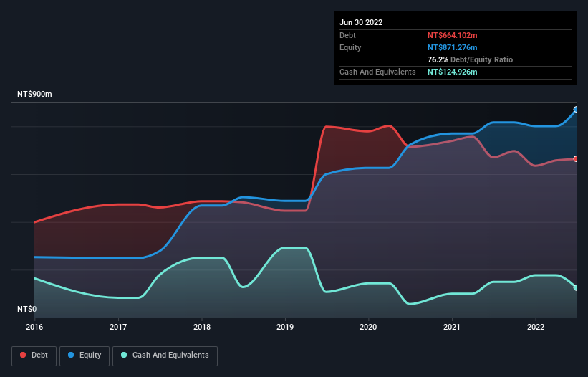Toggle the Debt series legend button

pyautogui.click(x=34, y=355)
